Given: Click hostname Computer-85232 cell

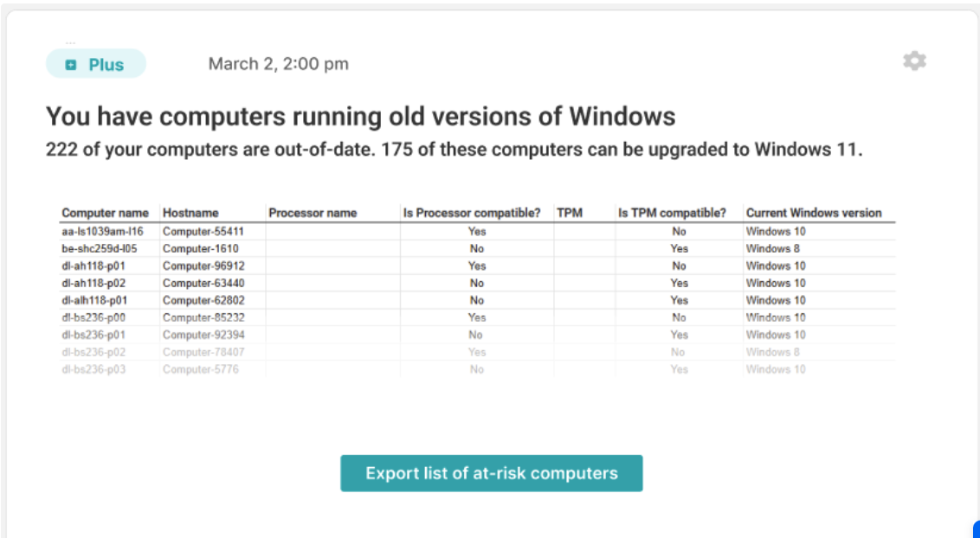Looking at the screenshot, I should tap(203, 317).
